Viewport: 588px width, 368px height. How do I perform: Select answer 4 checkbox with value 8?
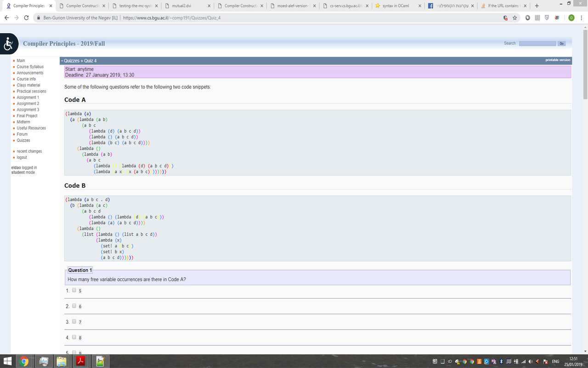tap(74, 337)
